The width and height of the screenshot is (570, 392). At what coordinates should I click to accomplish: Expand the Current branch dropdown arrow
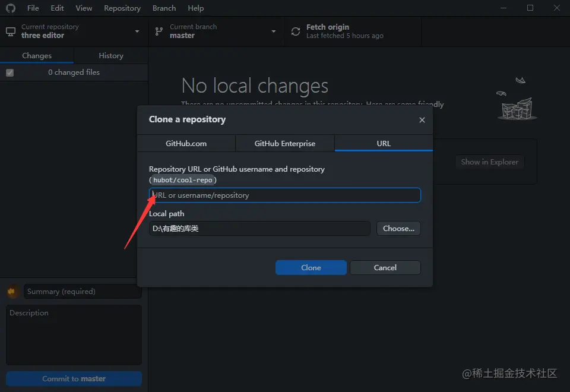(x=273, y=31)
